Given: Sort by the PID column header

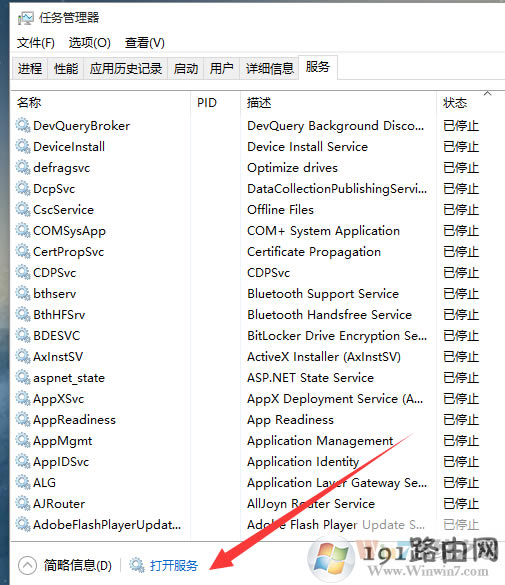Looking at the screenshot, I should pos(207,103).
